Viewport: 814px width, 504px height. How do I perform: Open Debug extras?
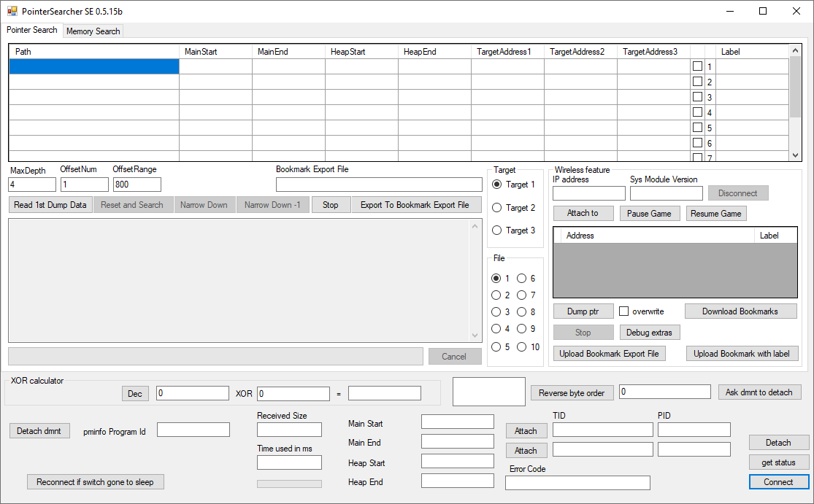tap(649, 332)
